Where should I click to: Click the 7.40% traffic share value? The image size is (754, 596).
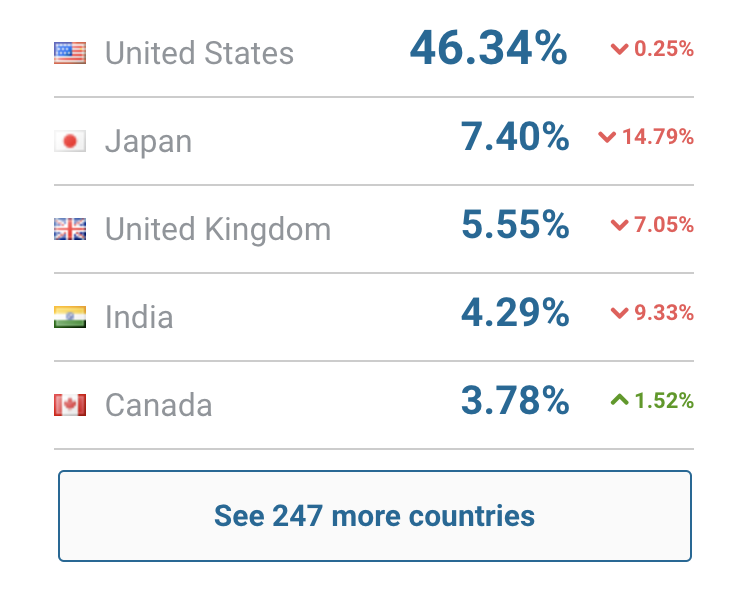tap(515, 137)
